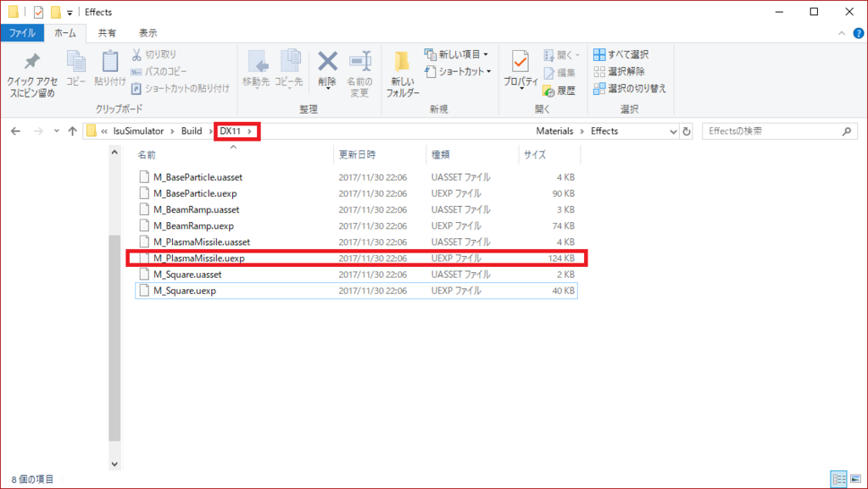Go back with the left arrow button
Image resolution: width=868 pixels, height=489 pixels.
pos(15,131)
